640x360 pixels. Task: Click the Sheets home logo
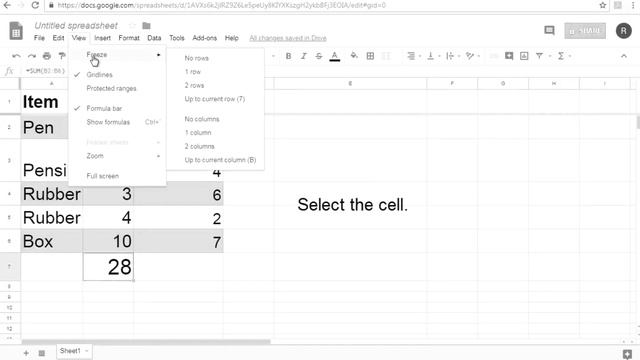[x=16, y=31]
